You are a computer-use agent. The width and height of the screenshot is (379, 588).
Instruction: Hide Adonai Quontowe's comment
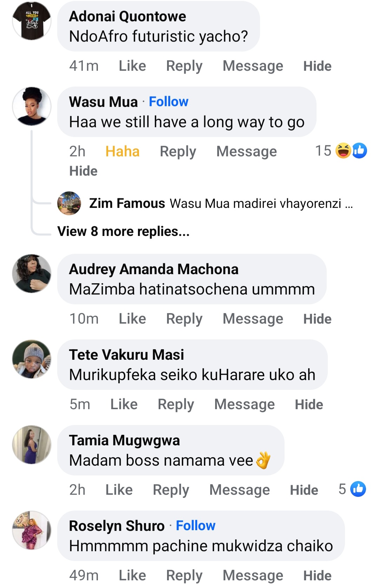pyautogui.click(x=317, y=66)
